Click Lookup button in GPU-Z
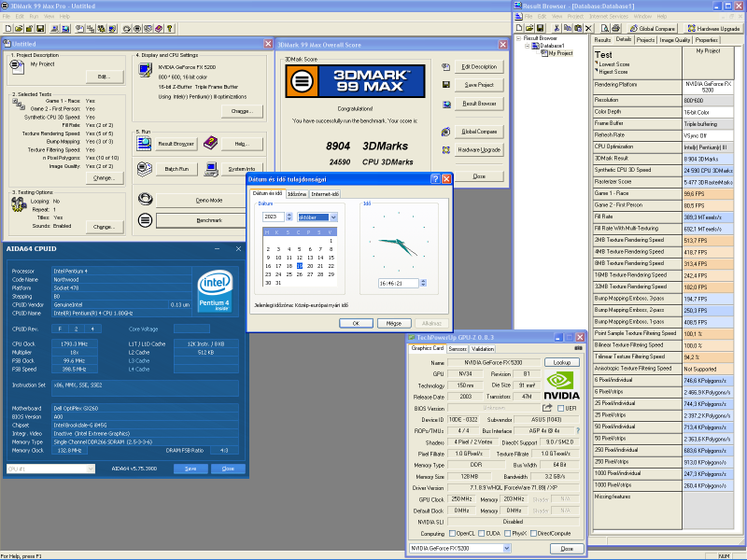Viewport: 747px width, 560px height. (x=562, y=362)
